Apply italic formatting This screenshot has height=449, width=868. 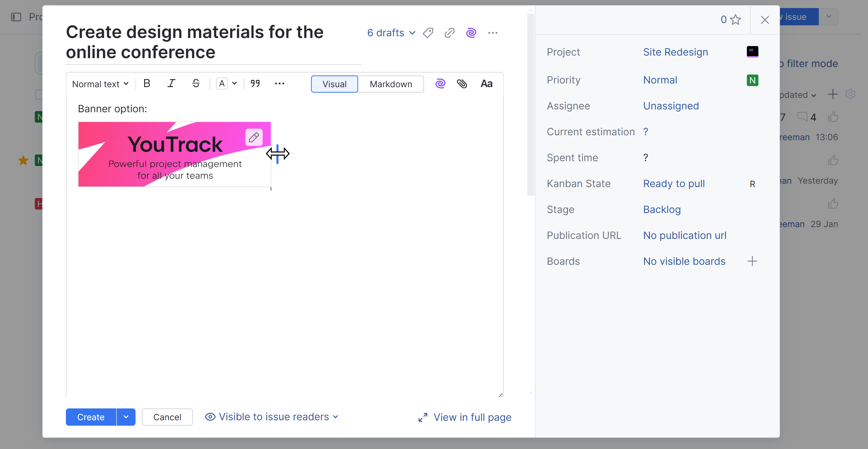171,83
